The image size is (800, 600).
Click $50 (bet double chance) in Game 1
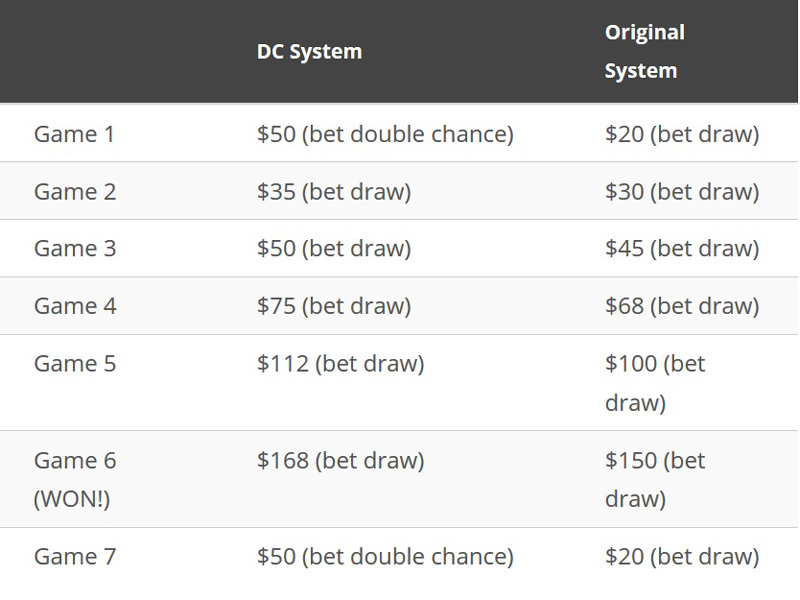(x=385, y=134)
